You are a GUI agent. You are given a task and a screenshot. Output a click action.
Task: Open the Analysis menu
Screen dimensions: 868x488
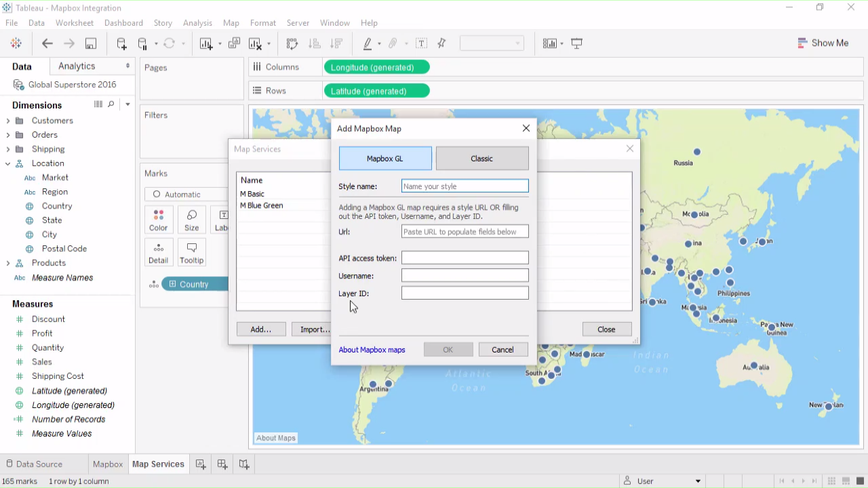point(197,23)
